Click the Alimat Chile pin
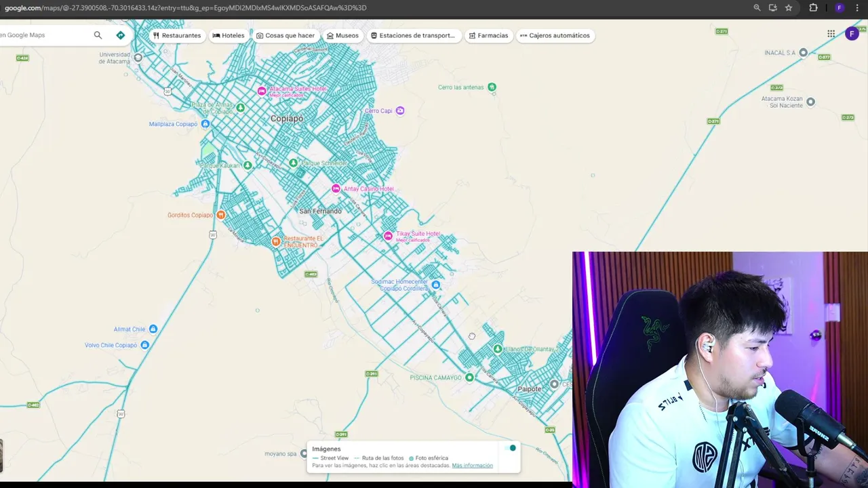The width and height of the screenshot is (868, 488). tap(153, 329)
